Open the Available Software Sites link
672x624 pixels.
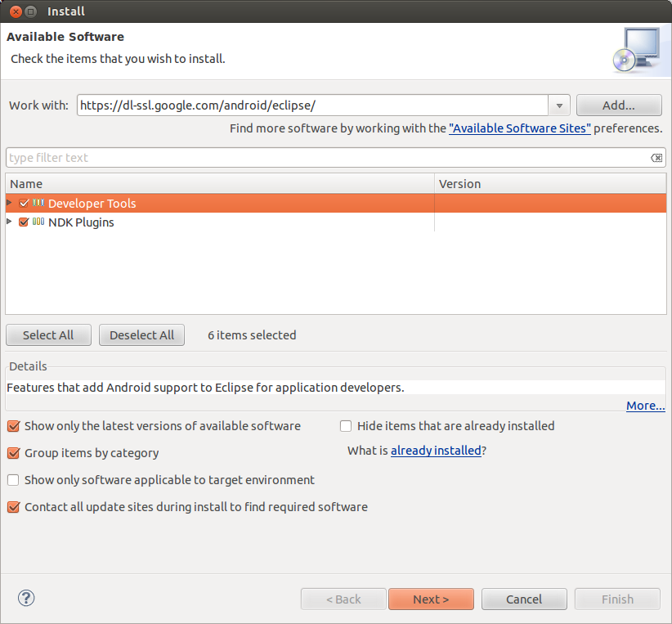(x=520, y=128)
